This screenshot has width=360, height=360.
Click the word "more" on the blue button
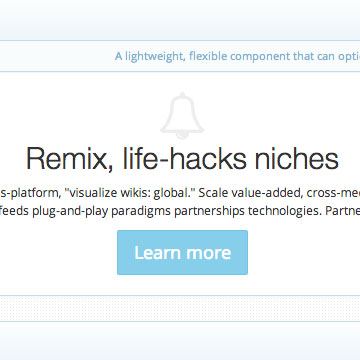pos(206,254)
